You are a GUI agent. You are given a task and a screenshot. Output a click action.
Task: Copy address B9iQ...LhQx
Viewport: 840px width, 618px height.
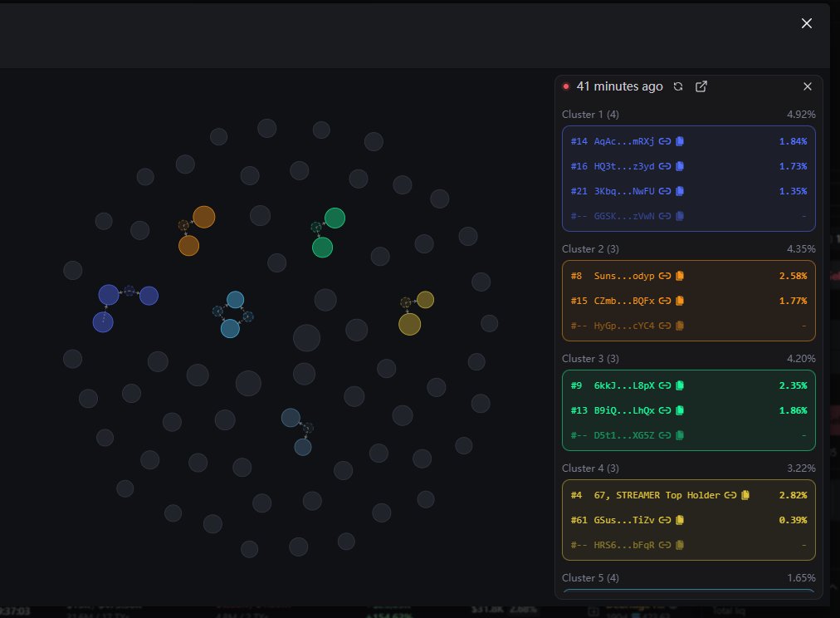(x=680, y=410)
